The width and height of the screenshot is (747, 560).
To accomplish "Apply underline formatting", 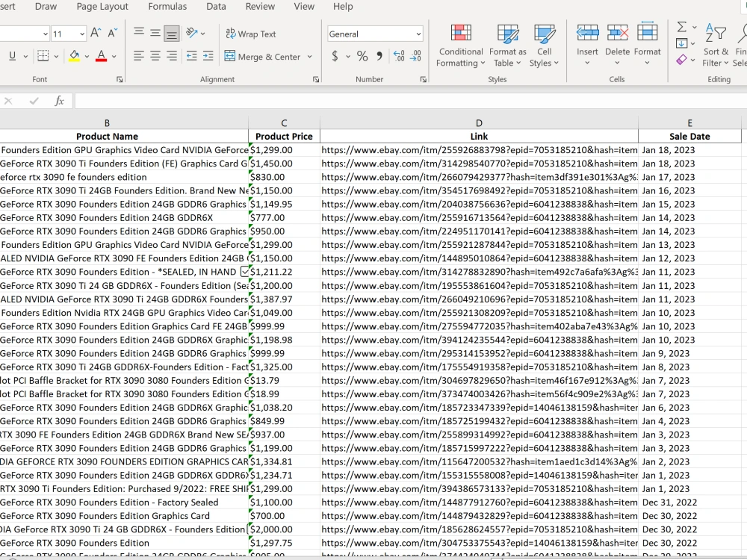I will tap(13, 56).
